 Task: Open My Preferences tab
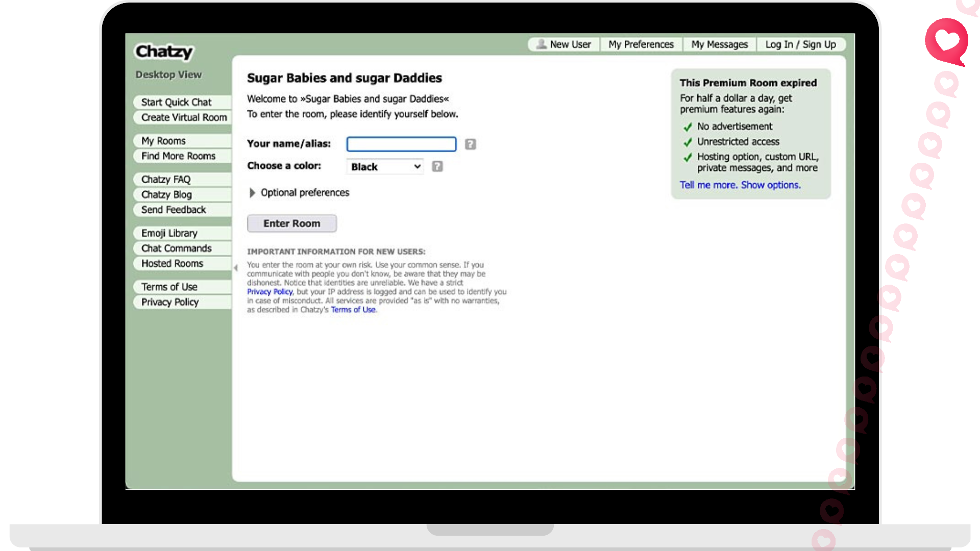[641, 44]
